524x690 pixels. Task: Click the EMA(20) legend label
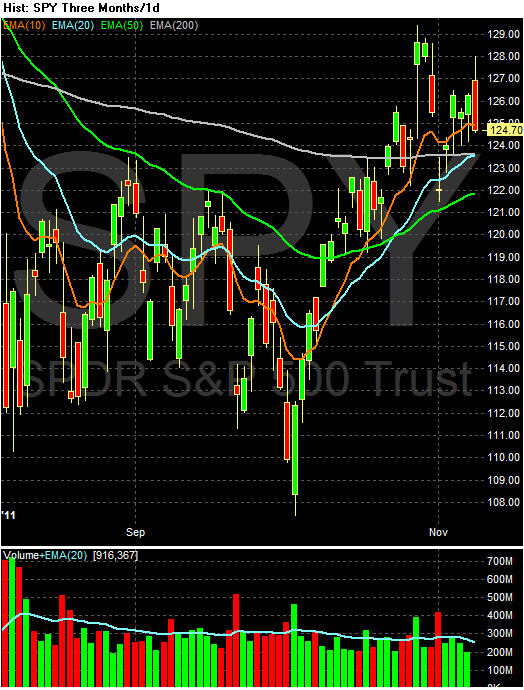[x=73, y=26]
